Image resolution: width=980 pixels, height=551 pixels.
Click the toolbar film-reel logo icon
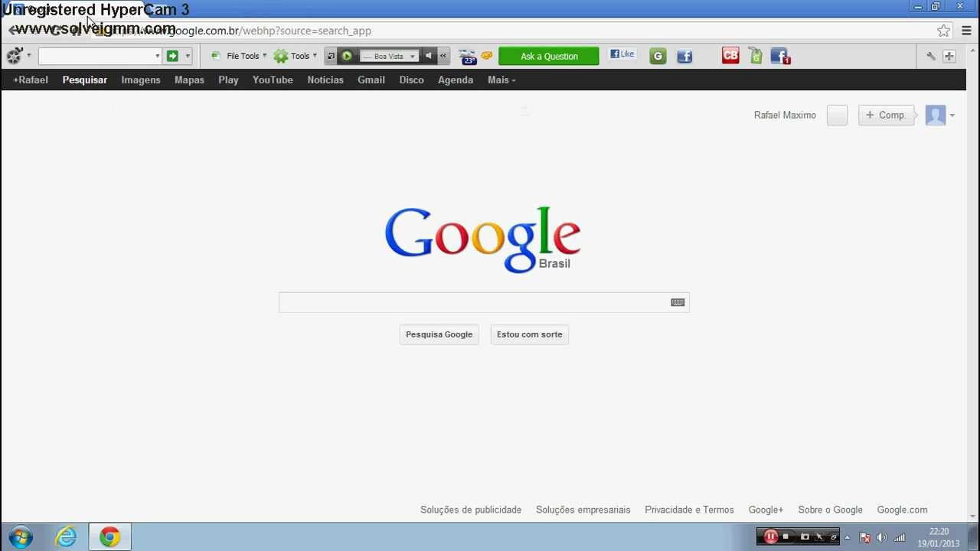coord(14,56)
